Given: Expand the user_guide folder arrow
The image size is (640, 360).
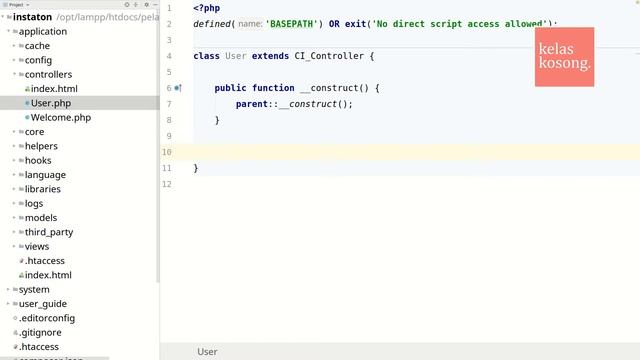Looking at the screenshot, I should (8, 304).
